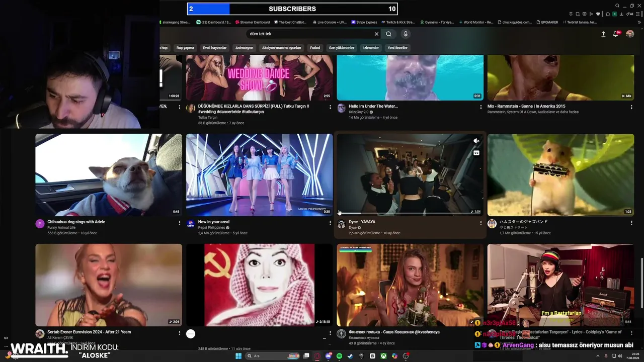This screenshot has width=644, height=362.
Task: Play the Wedding Dance Show thumbnail
Action: click(x=259, y=78)
